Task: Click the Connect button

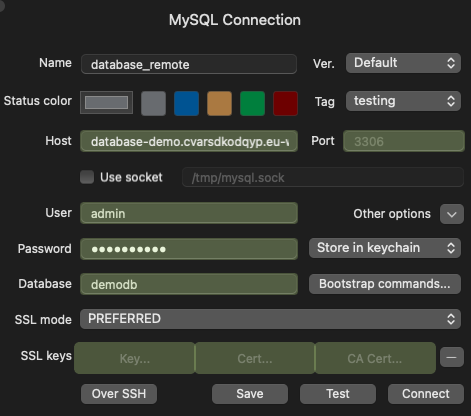Action: [426, 394]
